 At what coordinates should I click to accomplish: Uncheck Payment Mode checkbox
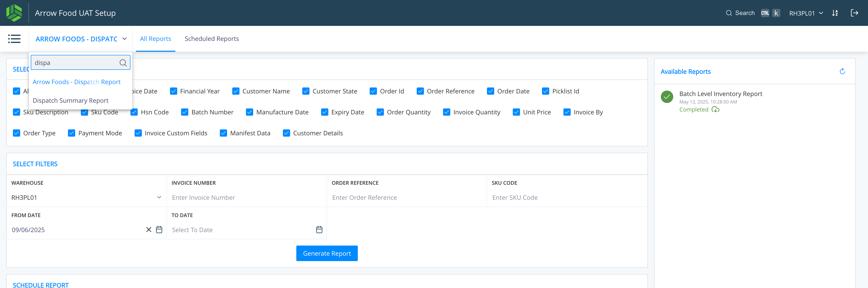click(x=72, y=133)
